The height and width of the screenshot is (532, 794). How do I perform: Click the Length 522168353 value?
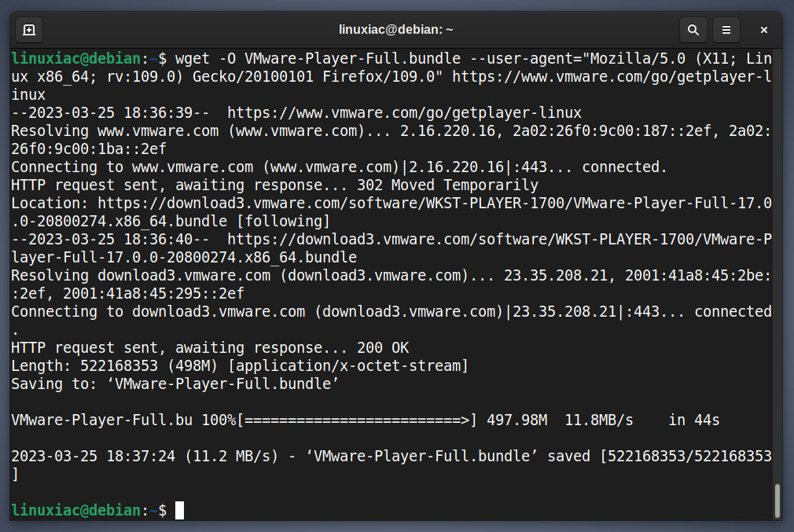[x=119, y=365]
